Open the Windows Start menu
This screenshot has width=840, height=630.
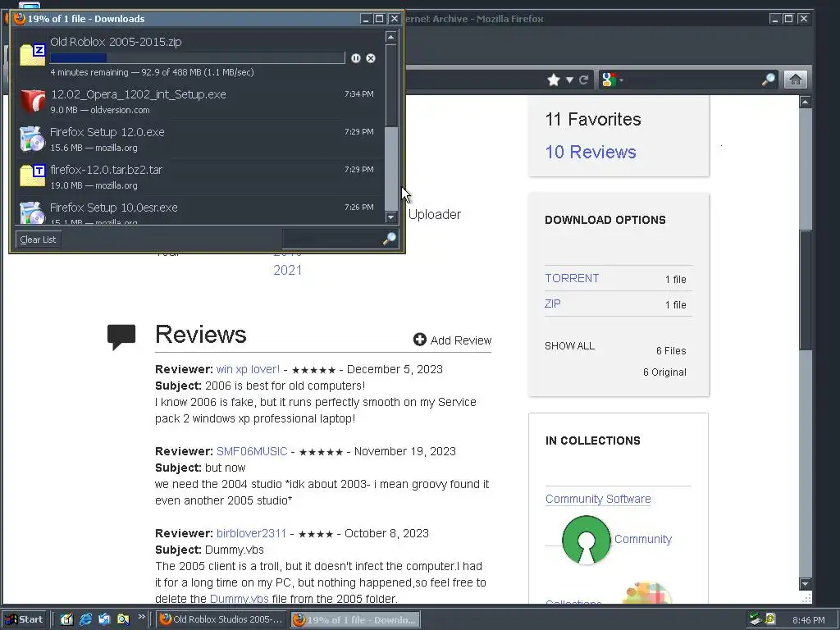coord(25,619)
